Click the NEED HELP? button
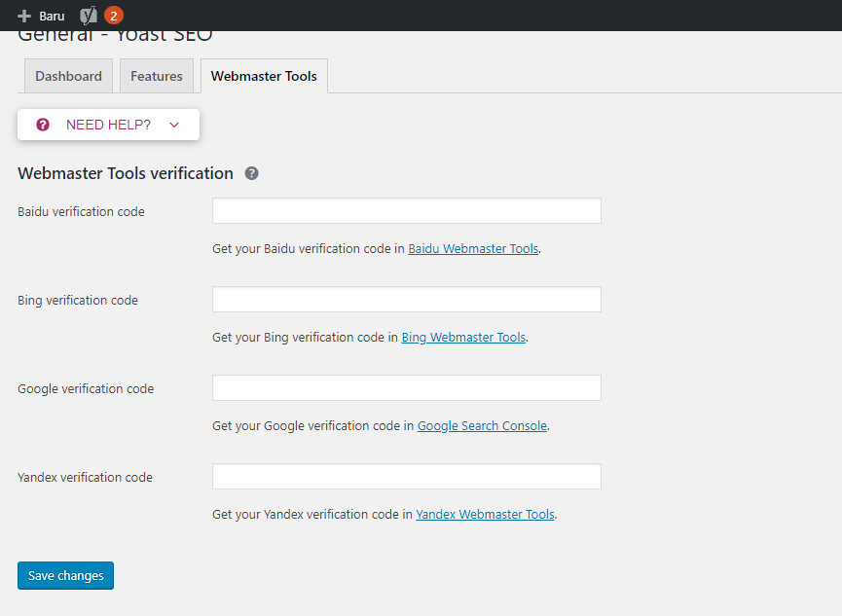The width and height of the screenshot is (842, 616). pos(108,125)
